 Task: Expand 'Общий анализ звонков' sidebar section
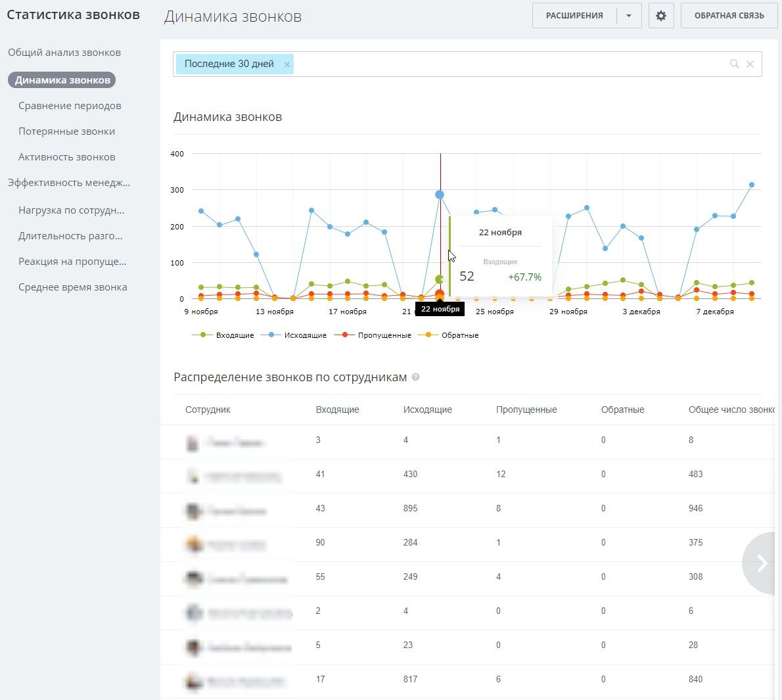pos(64,53)
